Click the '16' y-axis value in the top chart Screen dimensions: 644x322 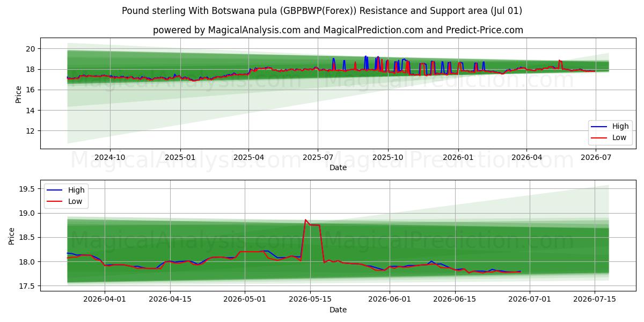(31, 90)
